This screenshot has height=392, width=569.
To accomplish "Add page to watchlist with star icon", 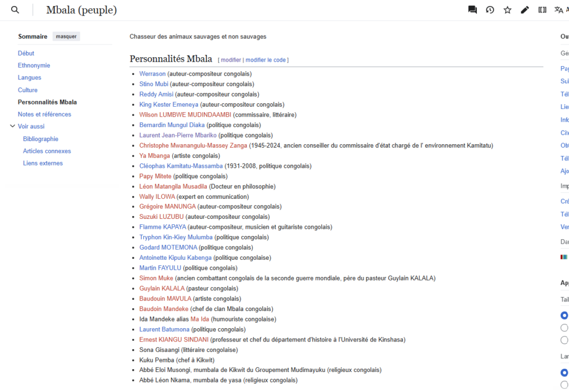I will [507, 10].
